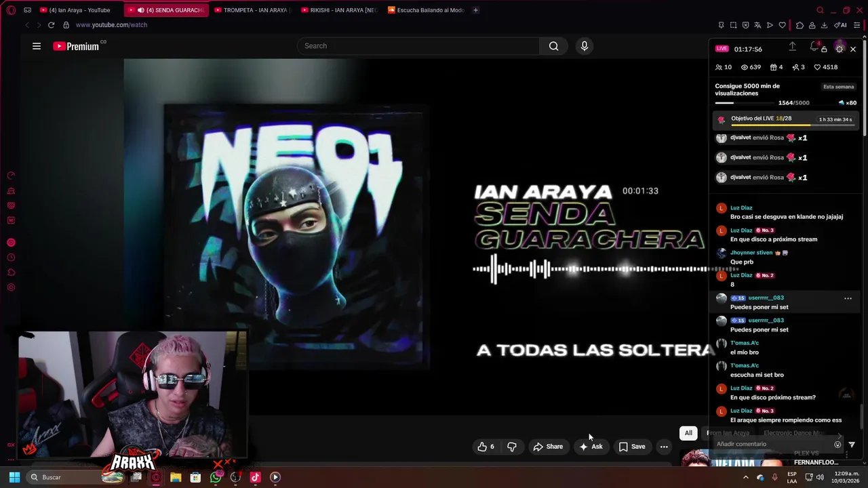Open sidebar settings gear icon
Viewport: 868px width, 488px height.
pyautogui.click(x=11, y=287)
